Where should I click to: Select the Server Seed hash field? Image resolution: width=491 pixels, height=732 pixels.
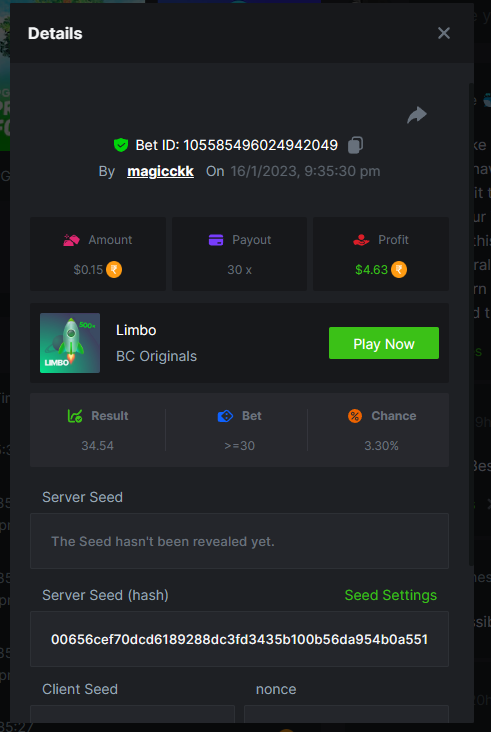click(239, 639)
